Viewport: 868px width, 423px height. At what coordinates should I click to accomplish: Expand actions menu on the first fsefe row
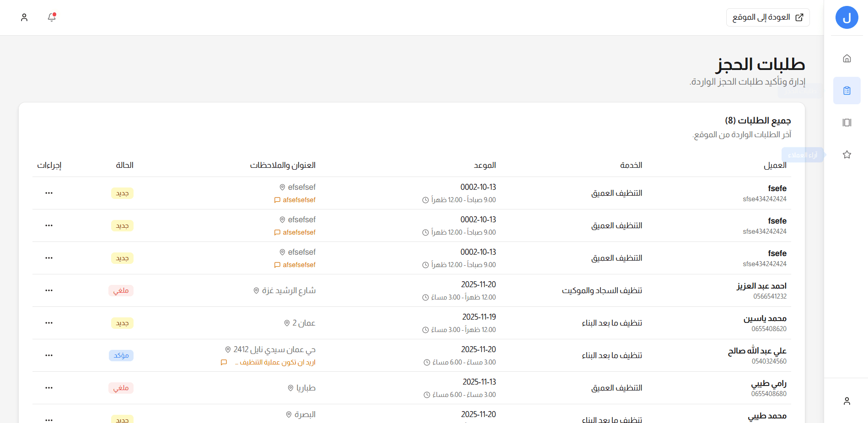48,193
